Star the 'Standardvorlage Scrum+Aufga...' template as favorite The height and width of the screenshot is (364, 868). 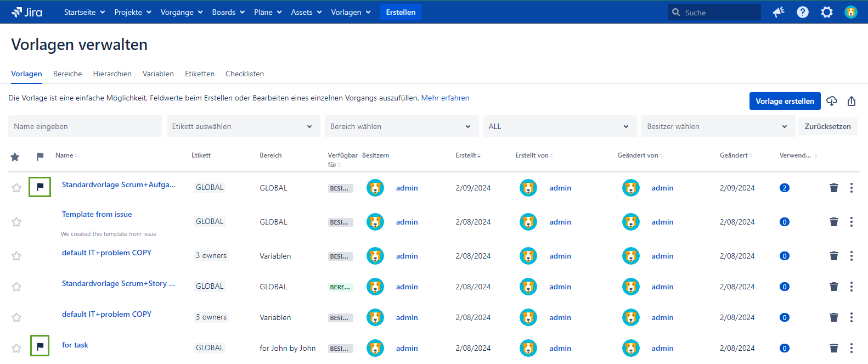(16, 188)
